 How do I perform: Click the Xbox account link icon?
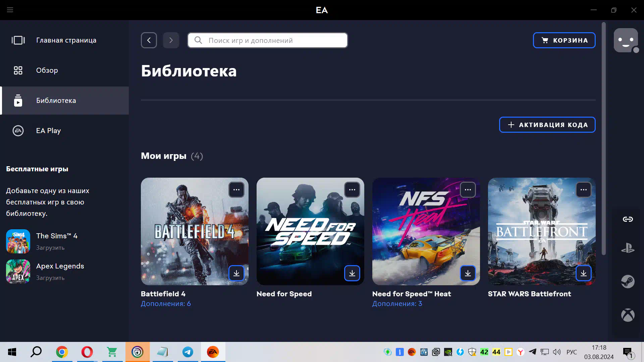click(x=628, y=315)
